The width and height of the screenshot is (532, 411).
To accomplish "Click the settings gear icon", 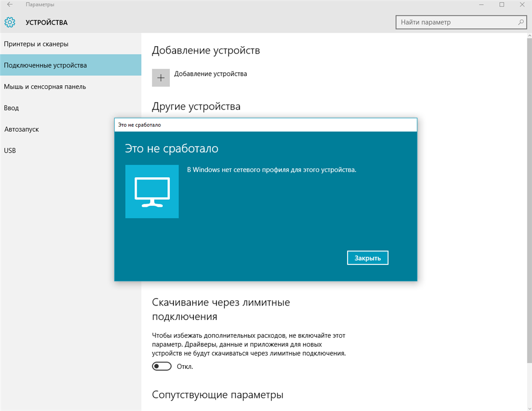I will [x=10, y=22].
